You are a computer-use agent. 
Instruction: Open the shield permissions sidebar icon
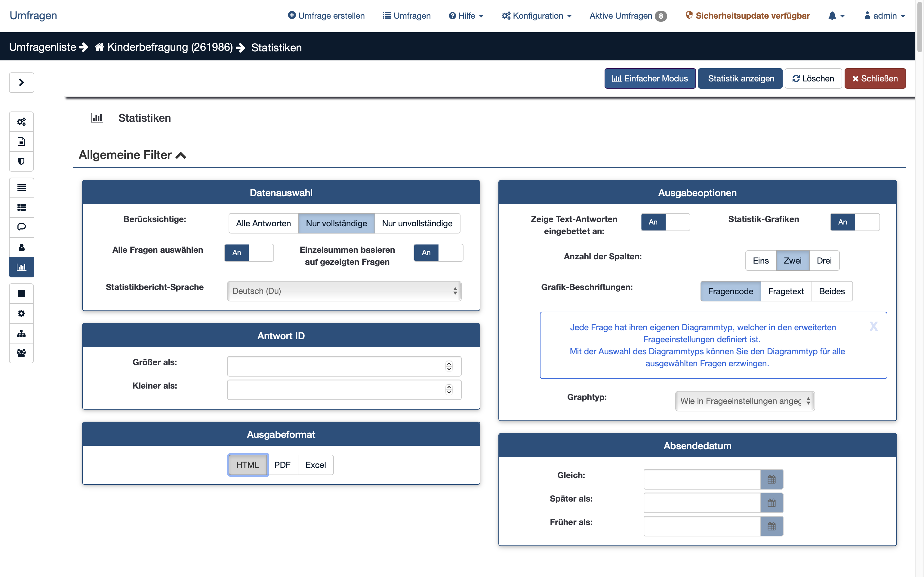pyautogui.click(x=21, y=161)
